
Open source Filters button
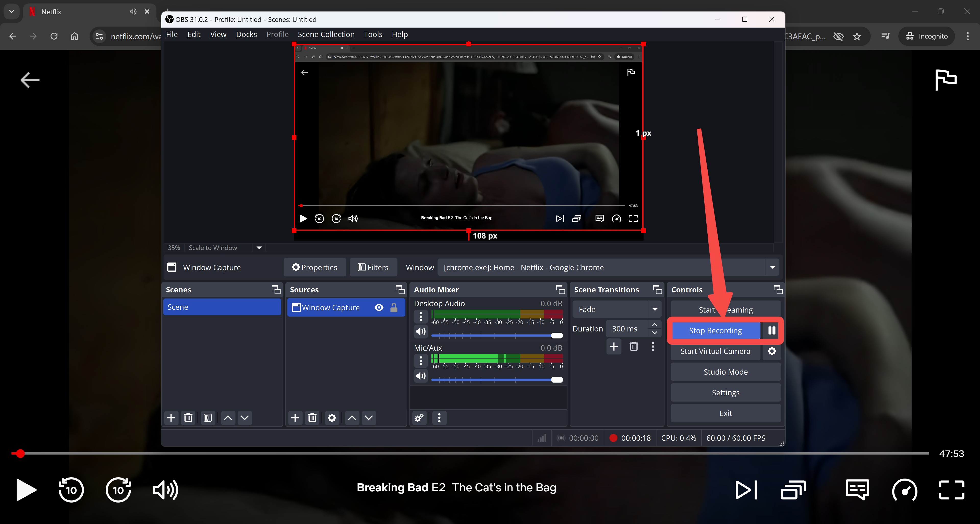coord(373,268)
